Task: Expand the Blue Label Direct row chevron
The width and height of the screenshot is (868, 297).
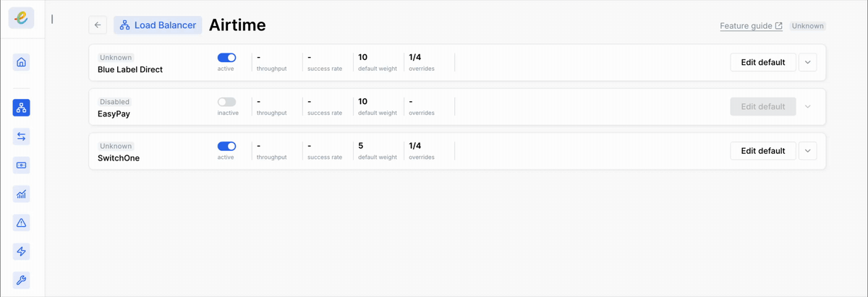Action: click(808, 62)
